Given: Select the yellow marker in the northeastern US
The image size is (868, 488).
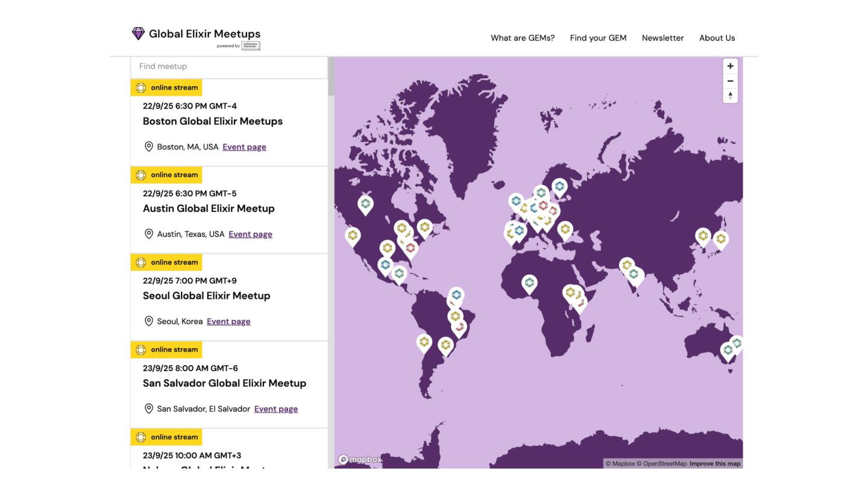Looking at the screenshot, I should 425,228.
